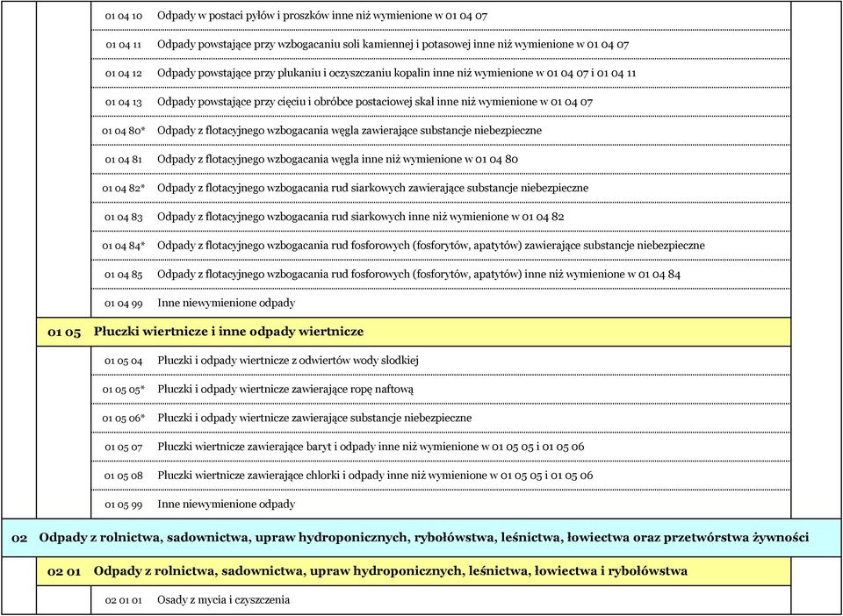Viewport: 843px width, 616px height.
Task: Select row code 01 05 04
Action: pos(124,361)
